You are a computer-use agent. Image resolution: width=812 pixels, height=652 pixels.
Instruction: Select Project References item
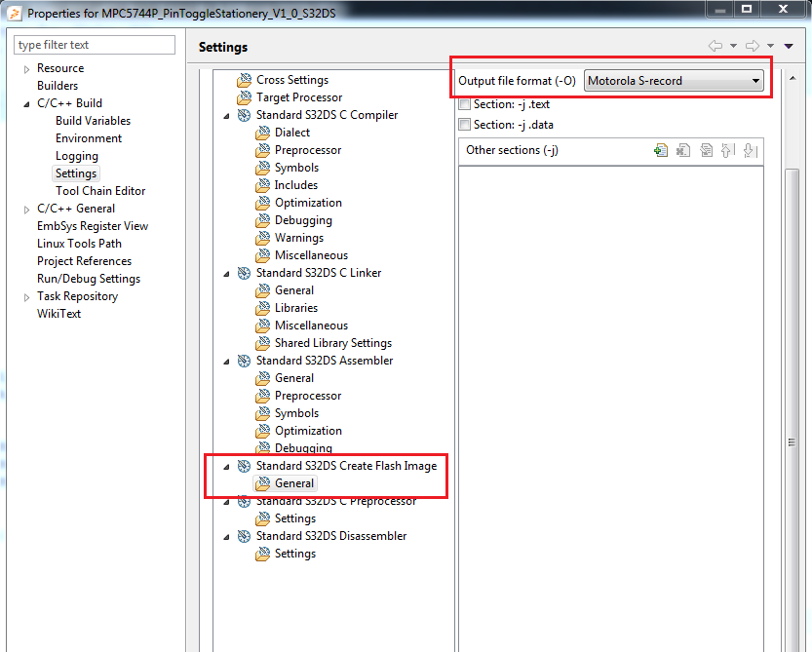click(85, 261)
